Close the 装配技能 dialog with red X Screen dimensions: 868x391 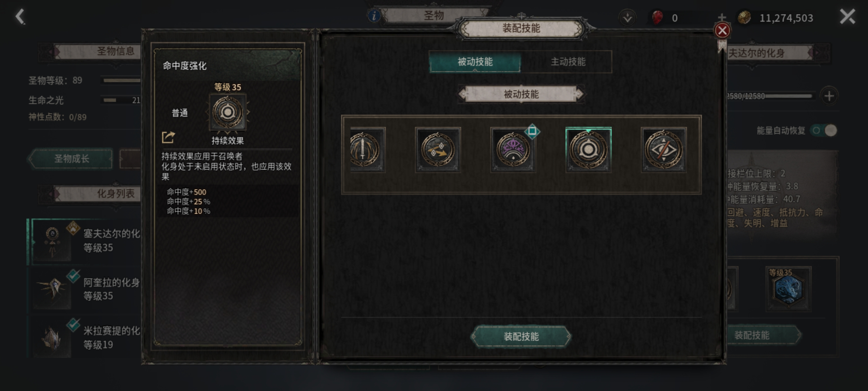(x=722, y=30)
